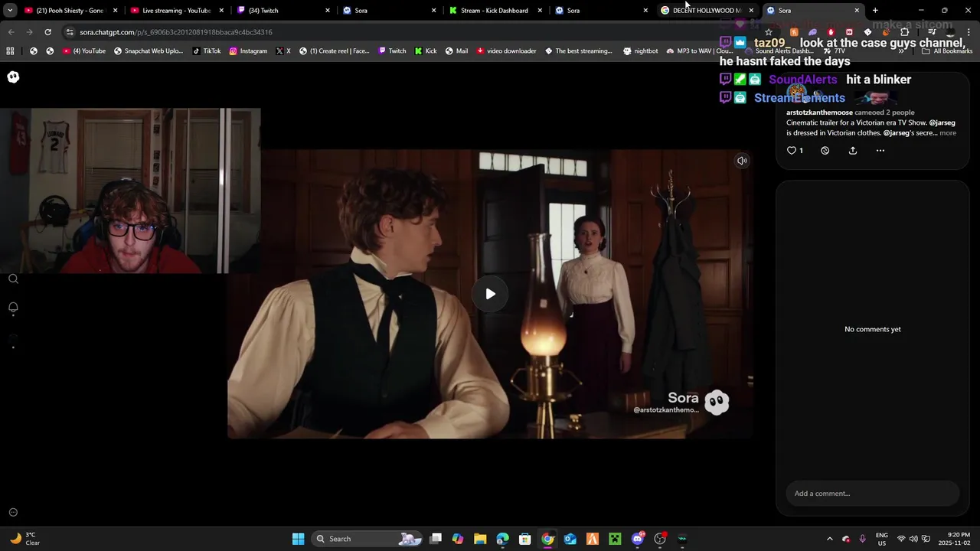The image size is (980, 551).
Task: Click the taskbar Search box
Action: coord(367,539)
